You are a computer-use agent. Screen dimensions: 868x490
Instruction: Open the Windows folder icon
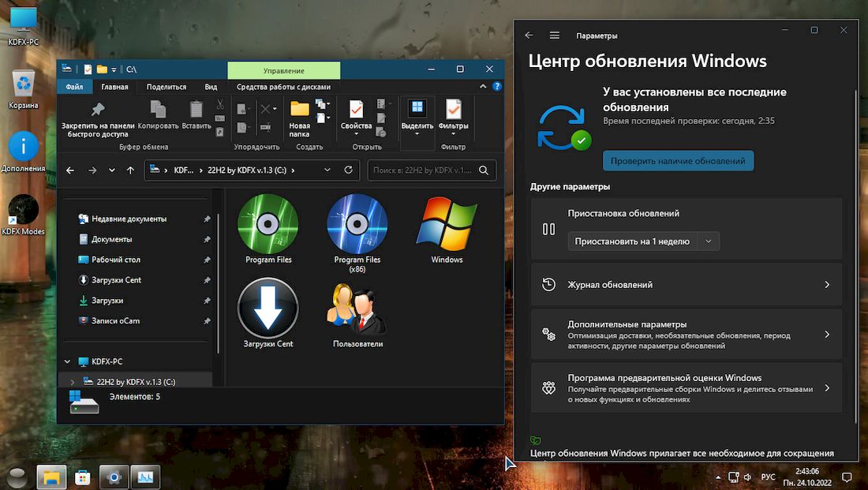tap(447, 223)
